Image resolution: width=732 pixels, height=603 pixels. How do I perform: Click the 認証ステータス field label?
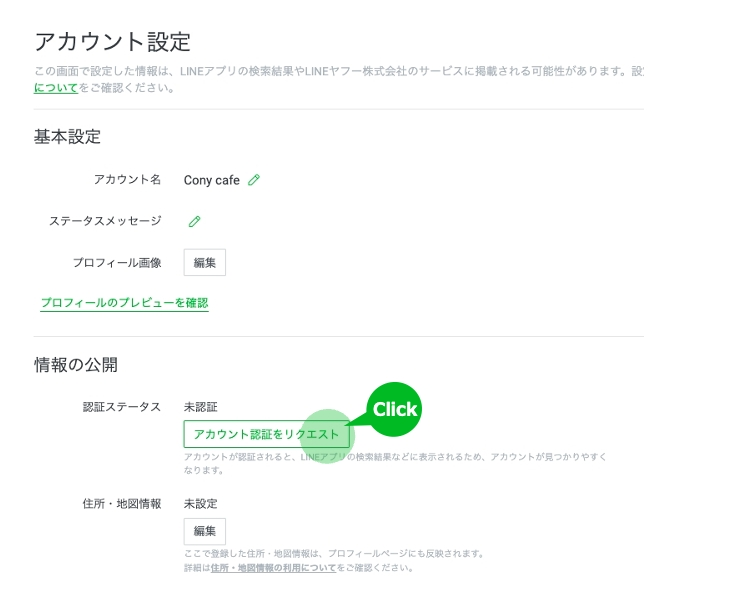(122, 407)
